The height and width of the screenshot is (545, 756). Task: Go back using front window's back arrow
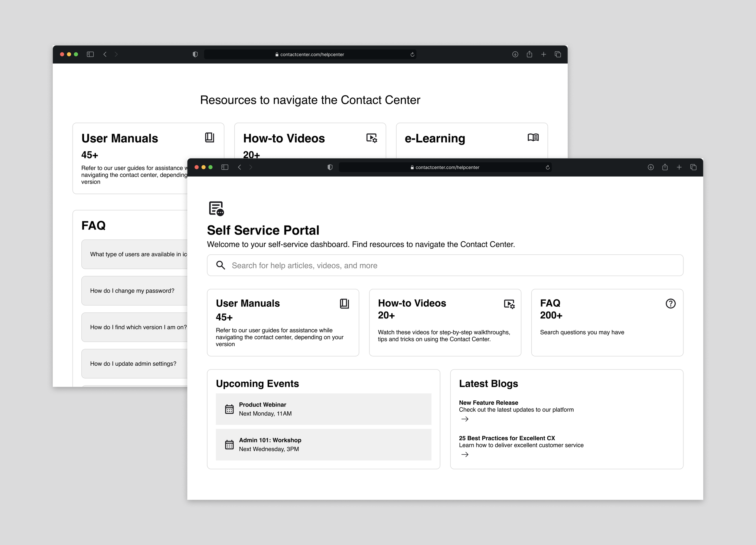click(x=239, y=167)
